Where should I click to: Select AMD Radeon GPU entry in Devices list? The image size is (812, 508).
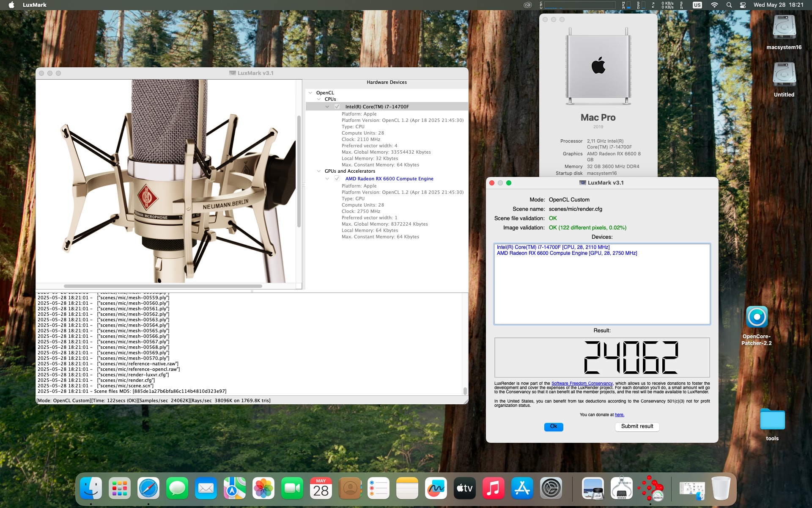(x=567, y=253)
